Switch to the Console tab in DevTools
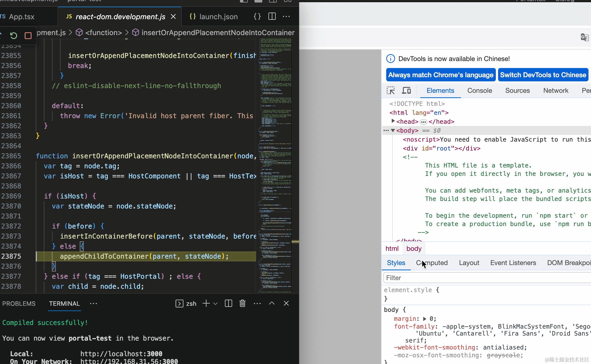This screenshot has width=591, height=364. click(x=479, y=91)
